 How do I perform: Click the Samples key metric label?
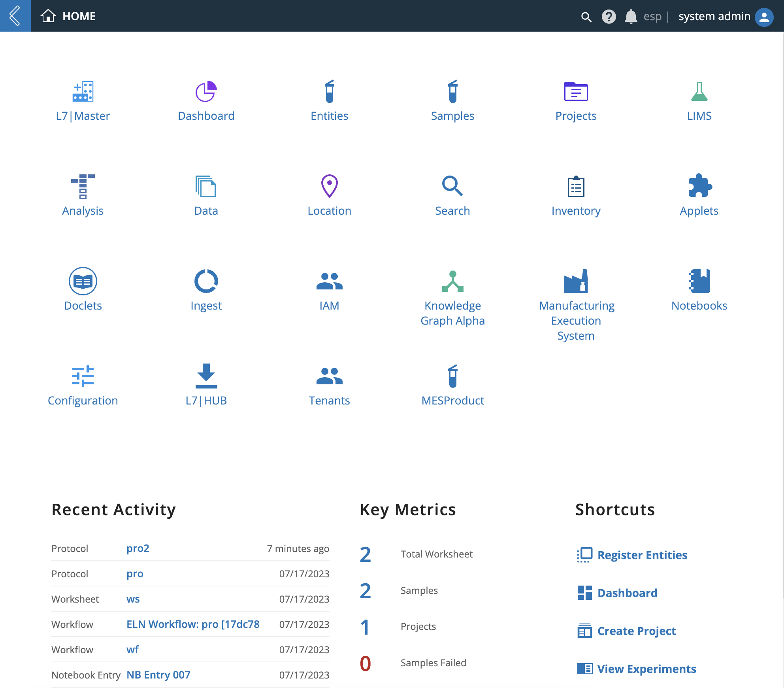419,590
